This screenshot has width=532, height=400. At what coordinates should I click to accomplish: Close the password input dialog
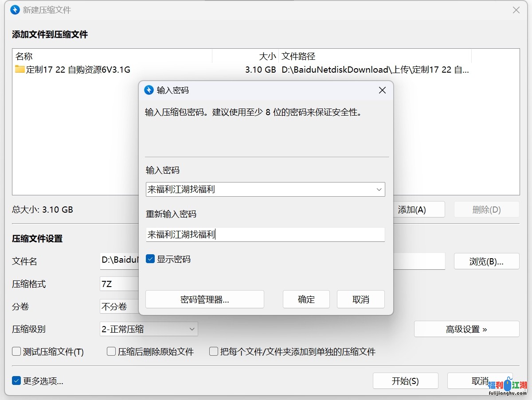(x=382, y=90)
